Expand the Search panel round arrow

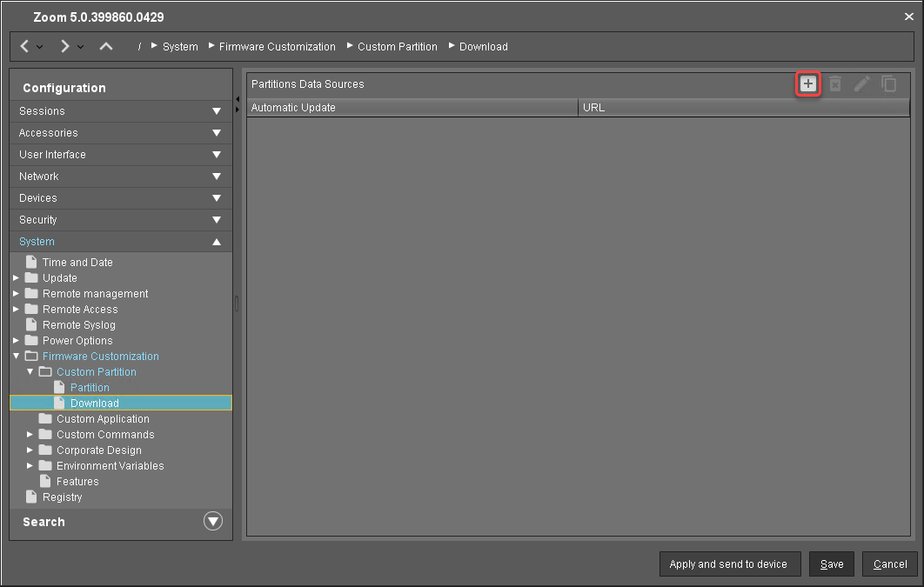point(212,522)
